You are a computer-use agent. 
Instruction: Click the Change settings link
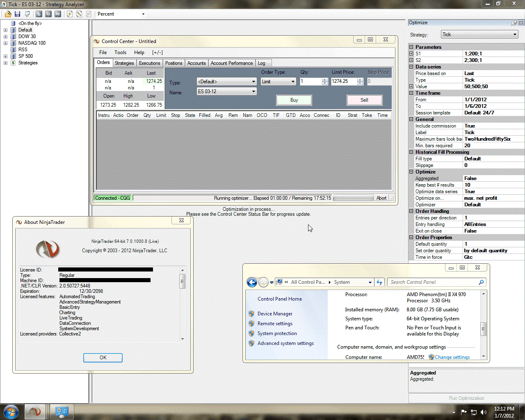452,357
